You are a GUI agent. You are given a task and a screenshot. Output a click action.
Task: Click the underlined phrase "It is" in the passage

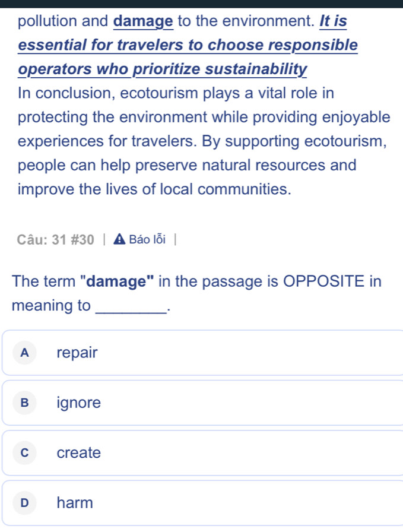[333, 21]
